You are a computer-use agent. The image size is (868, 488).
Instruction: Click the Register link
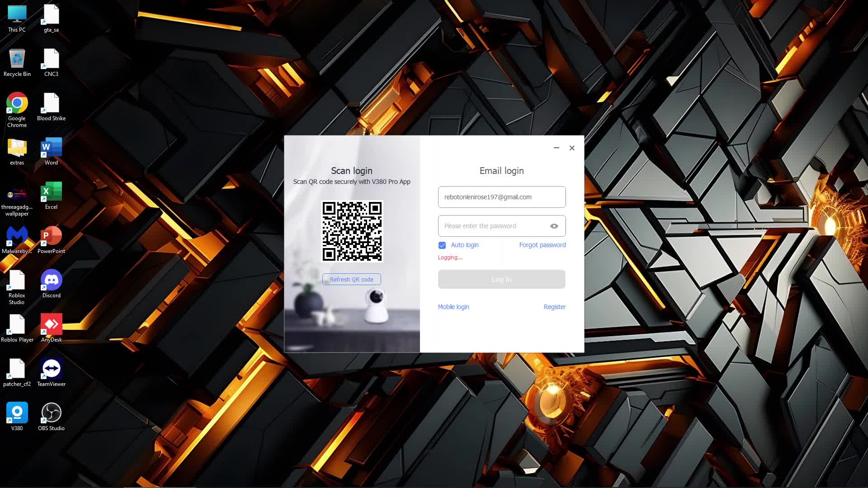pyautogui.click(x=554, y=307)
